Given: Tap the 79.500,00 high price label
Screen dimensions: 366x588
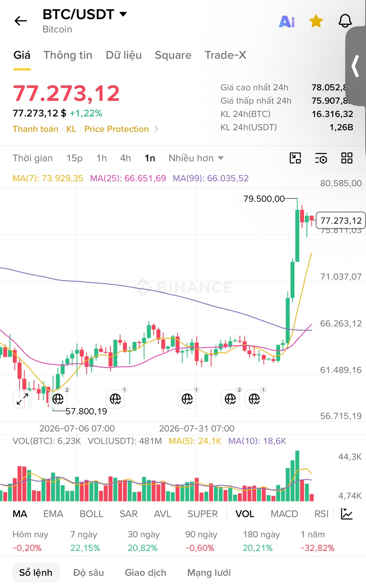Looking at the screenshot, I should (264, 199).
